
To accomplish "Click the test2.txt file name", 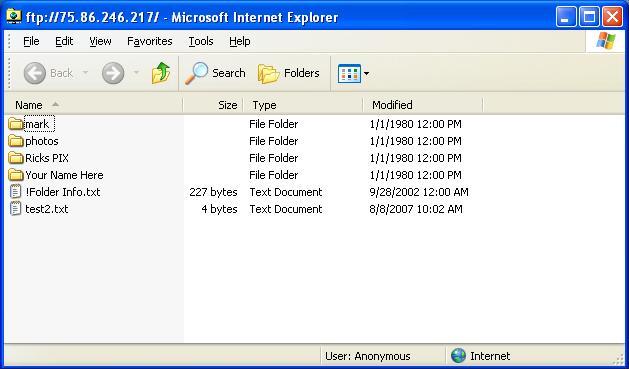I will pyautogui.click(x=47, y=209).
